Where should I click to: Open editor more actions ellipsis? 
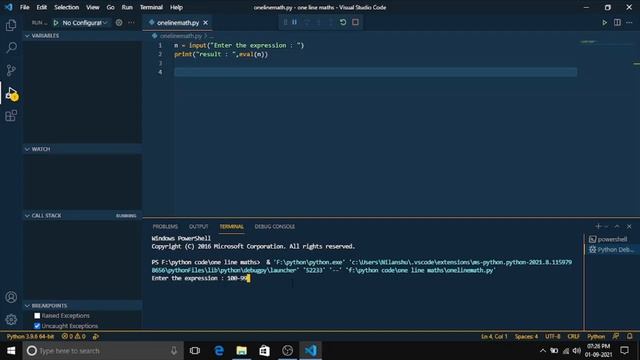tap(629, 23)
